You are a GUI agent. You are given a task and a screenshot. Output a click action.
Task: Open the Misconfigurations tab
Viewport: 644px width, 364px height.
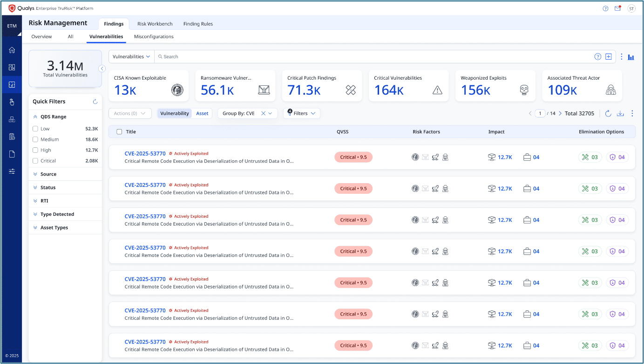(x=154, y=37)
